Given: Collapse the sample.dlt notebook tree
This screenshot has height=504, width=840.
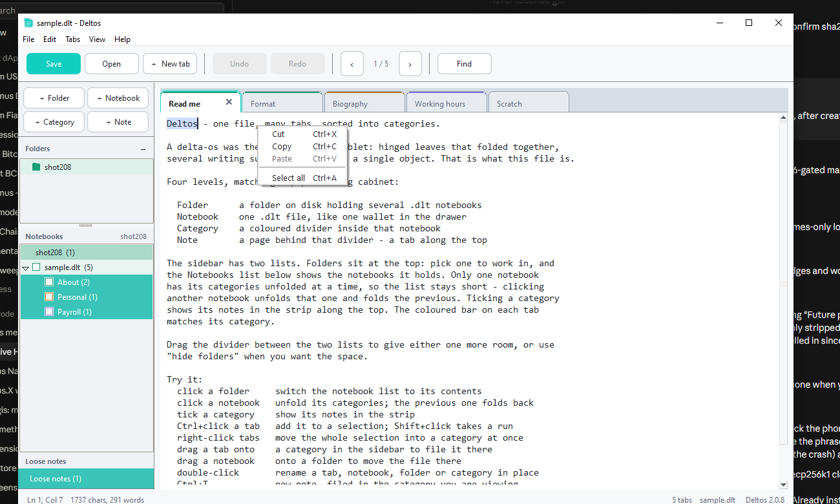Looking at the screenshot, I should click(26, 268).
